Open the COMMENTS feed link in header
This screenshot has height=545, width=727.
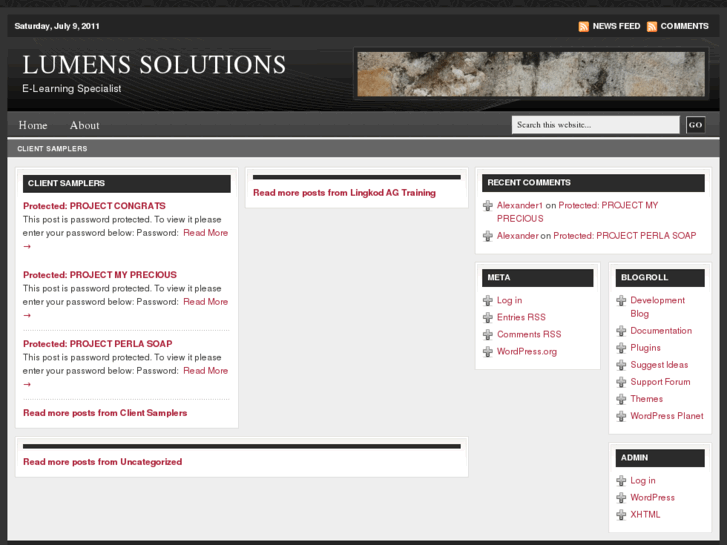[x=684, y=26]
